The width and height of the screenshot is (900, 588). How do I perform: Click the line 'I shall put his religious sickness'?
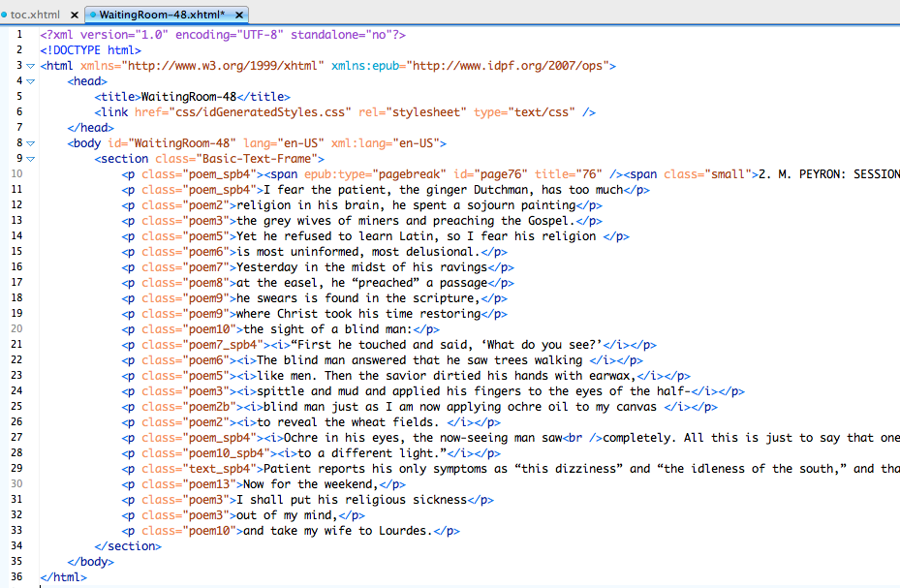(x=308, y=500)
